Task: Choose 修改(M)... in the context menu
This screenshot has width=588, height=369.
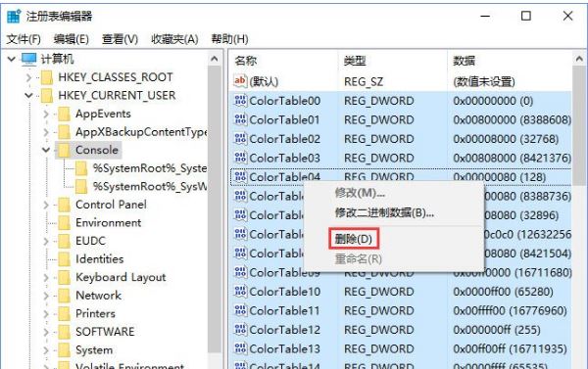Action: point(393,193)
